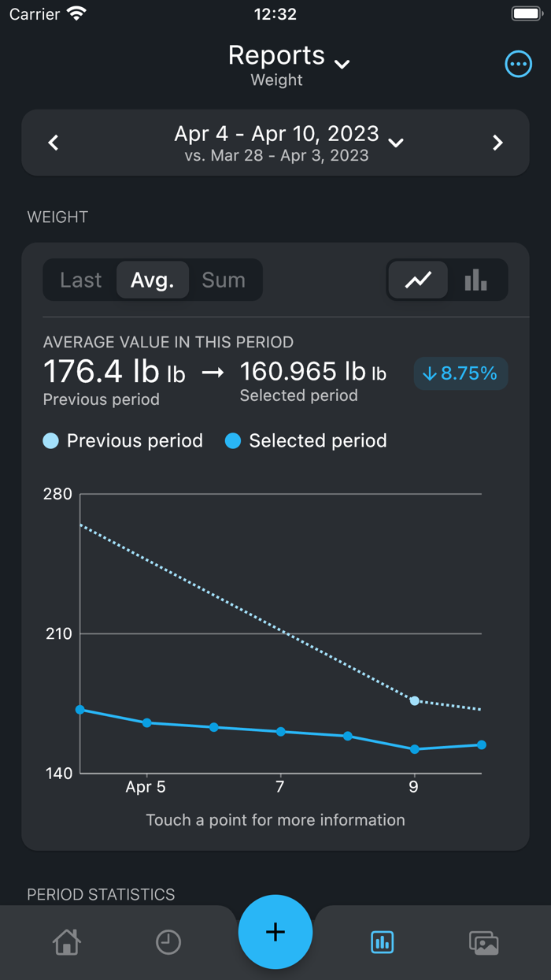The image size is (551, 980).
Task: Advance to the next week arrow
Action: click(x=497, y=143)
